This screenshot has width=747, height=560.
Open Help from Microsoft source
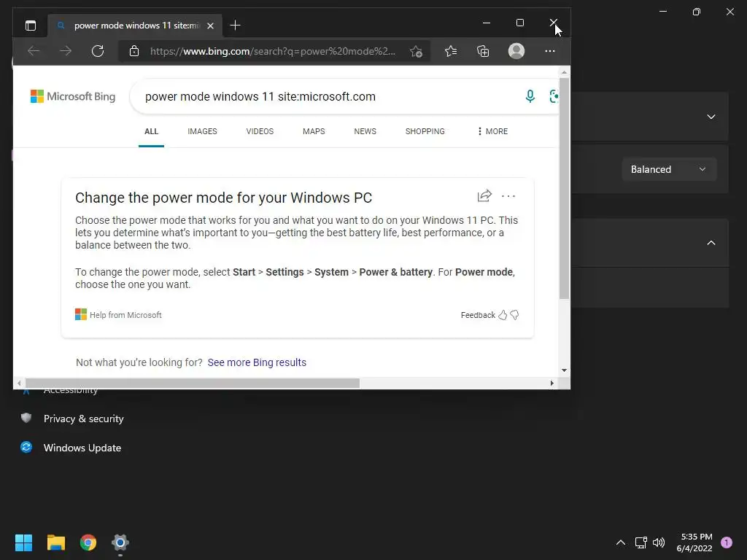[118, 315]
